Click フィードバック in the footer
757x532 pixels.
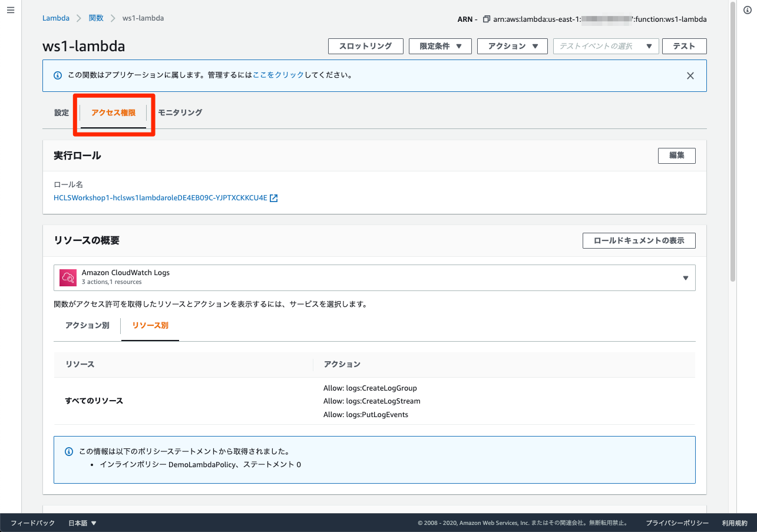coord(32,523)
